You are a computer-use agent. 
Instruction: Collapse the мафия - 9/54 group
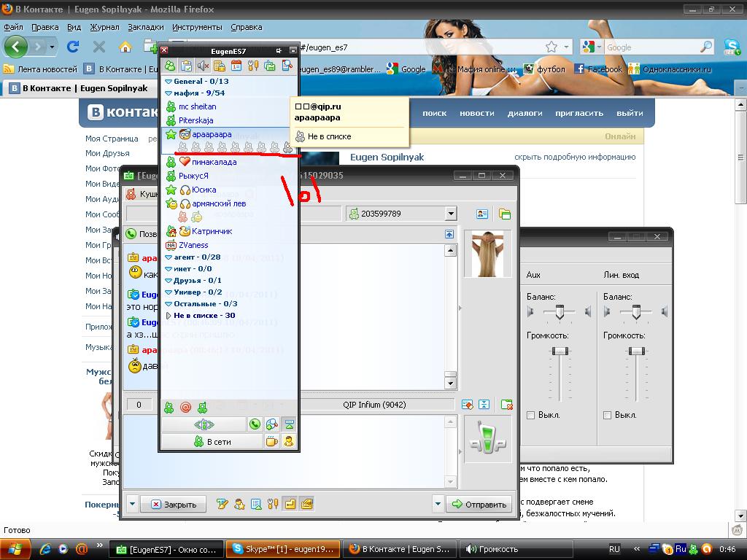(169, 93)
